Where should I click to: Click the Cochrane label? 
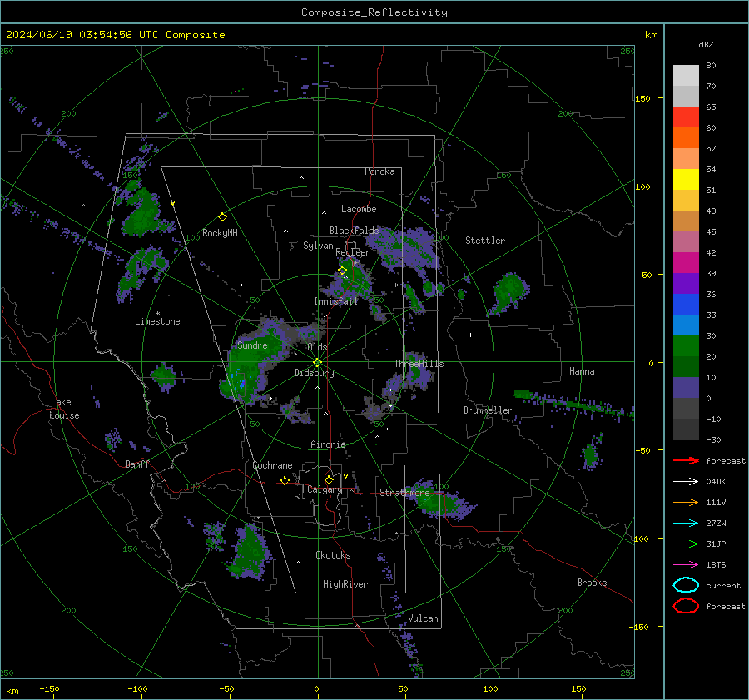[272, 465]
